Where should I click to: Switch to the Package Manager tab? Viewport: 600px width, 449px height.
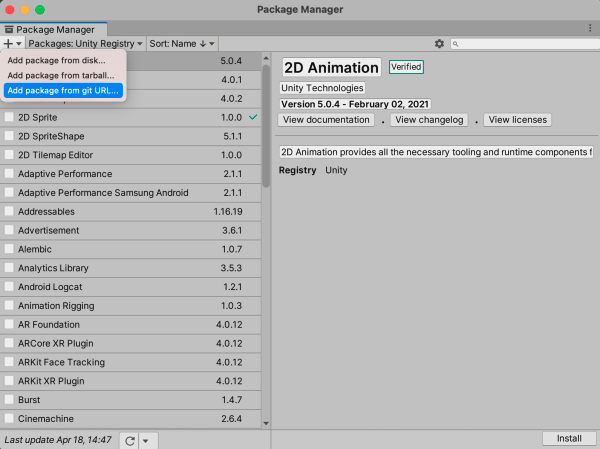[54, 29]
